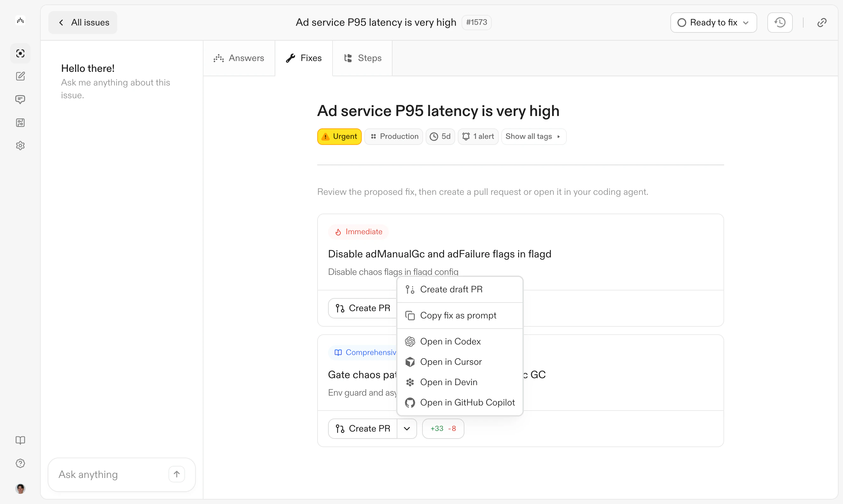Image resolution: width=843 pixels, height=504 pixels.
Task: Open the documentation book icon
Action: click(20, 440)
